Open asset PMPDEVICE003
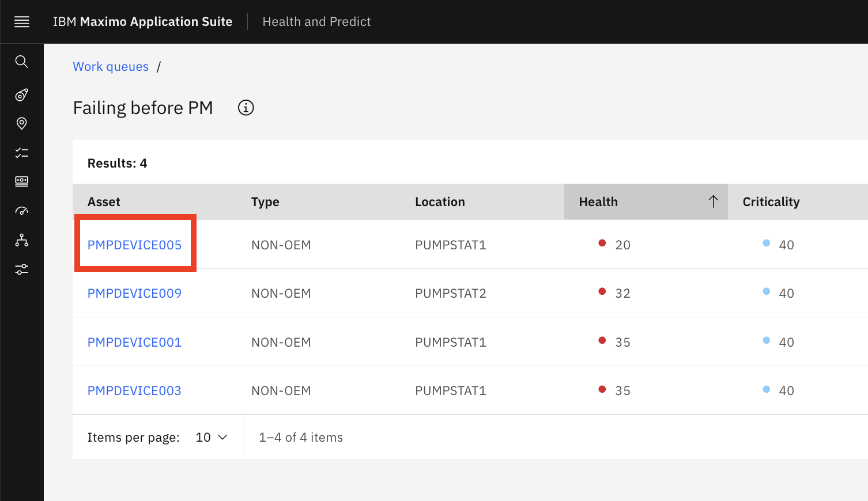 coord(134,390)
